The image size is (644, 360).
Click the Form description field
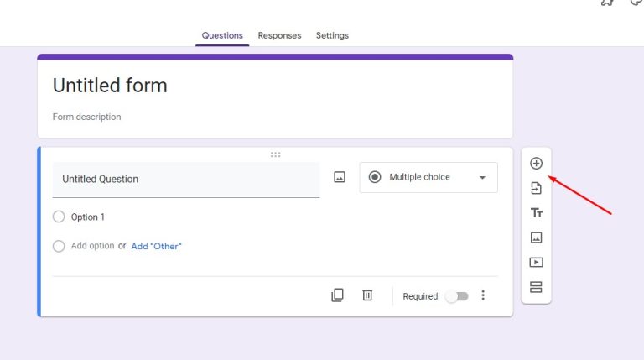pos(87,117)
